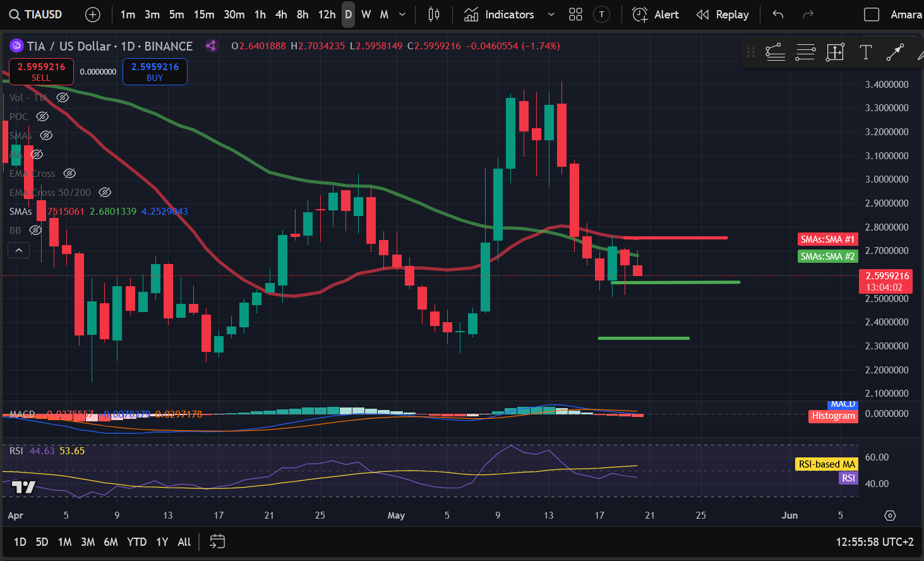
Task: Switch to 3m timeframe
Action: coord(152,15)
